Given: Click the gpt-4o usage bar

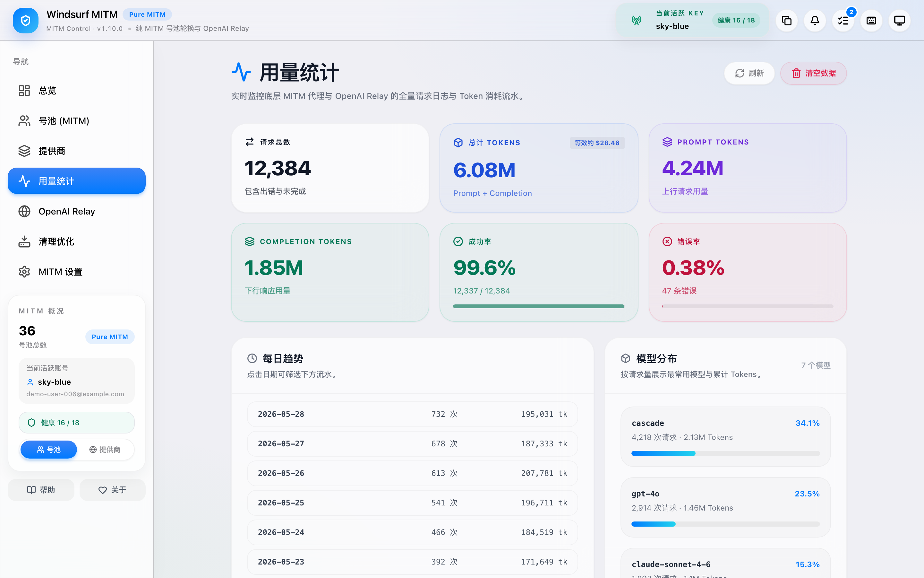Looking at the screenshot, I should (x=725, y=524).
